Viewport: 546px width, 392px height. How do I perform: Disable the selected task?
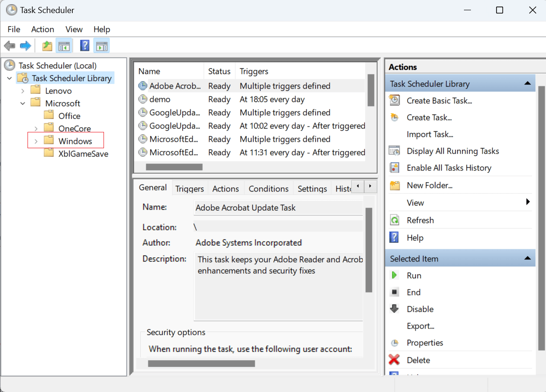click(x=394, y=309)
